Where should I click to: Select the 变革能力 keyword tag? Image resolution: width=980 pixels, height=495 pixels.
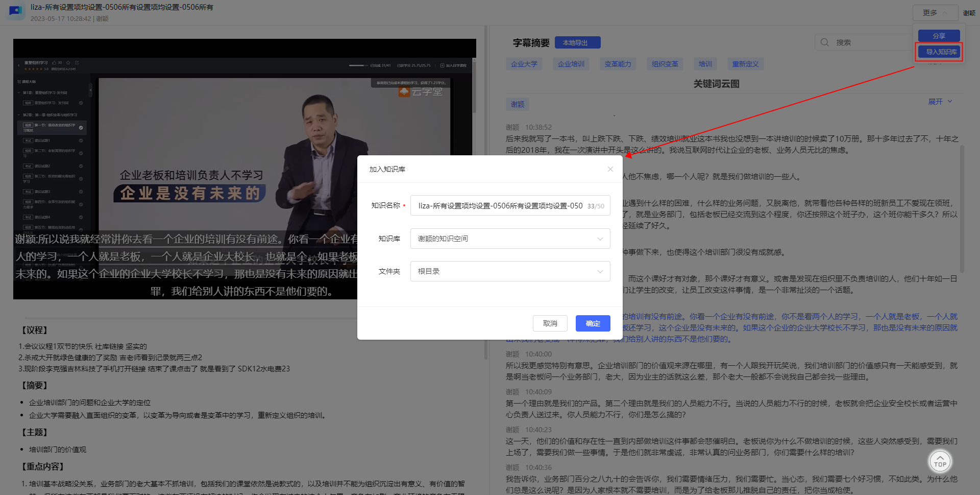point(618,64)
